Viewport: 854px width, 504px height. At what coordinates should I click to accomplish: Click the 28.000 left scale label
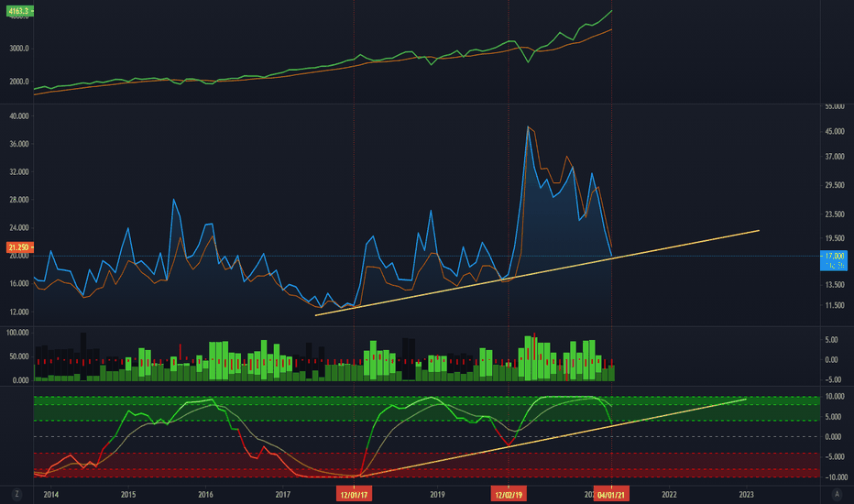click(19, 200)
